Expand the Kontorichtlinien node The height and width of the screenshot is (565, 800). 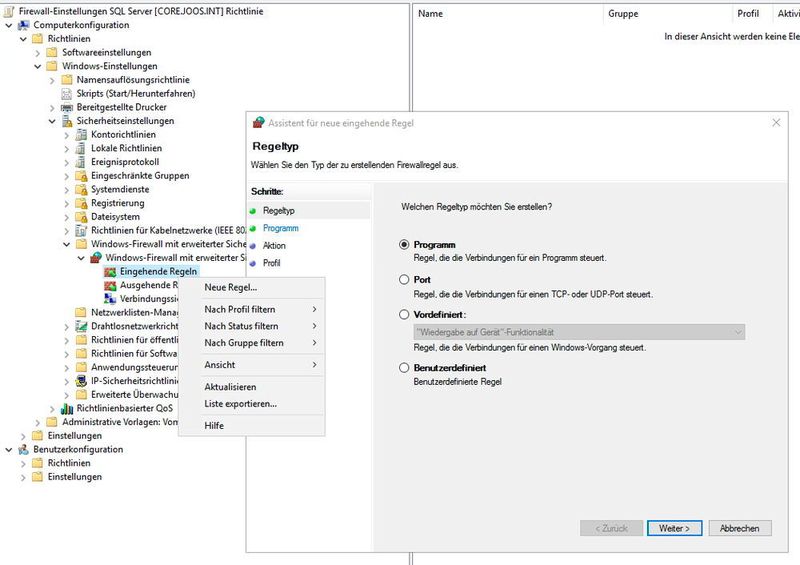(66, 135)
